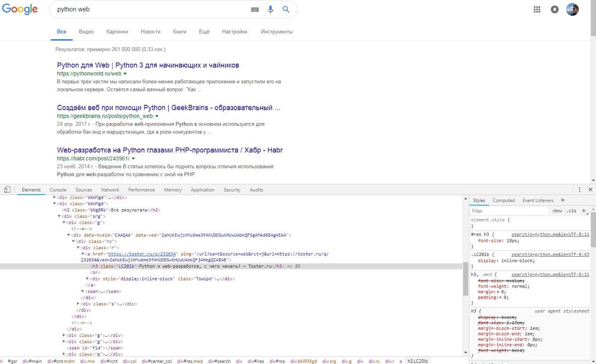Switch to the Картинки search tab
The width and height of the screenshot is (596, 364).
click(117, 32)
